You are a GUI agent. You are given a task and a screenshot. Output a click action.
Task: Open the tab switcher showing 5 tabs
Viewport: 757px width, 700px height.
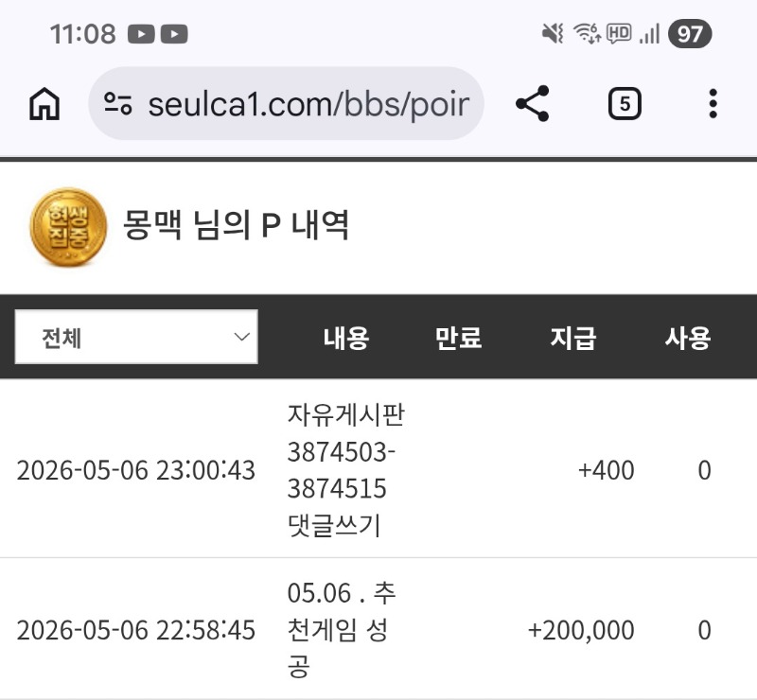[x=625, y=103]
